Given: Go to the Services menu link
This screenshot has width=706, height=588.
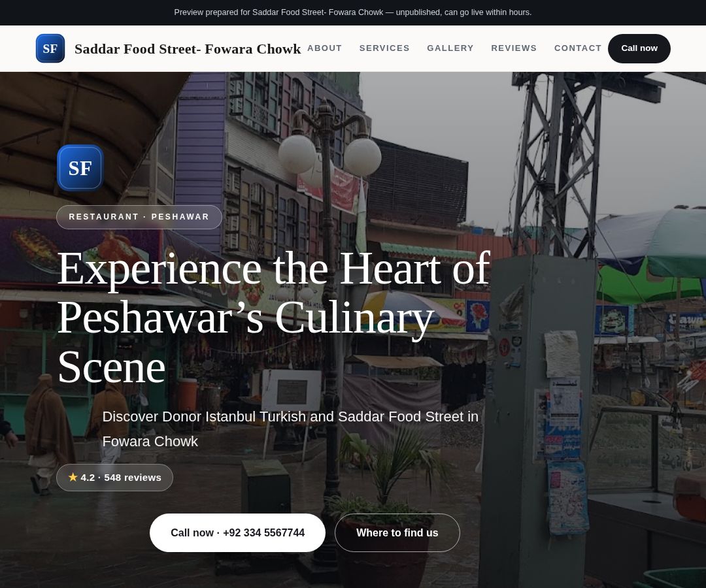Looking at the screenshot, I should pyautogui.click(x=384, y=48).
